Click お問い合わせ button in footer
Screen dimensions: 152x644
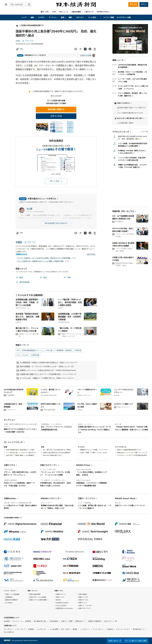pos(115,640)
